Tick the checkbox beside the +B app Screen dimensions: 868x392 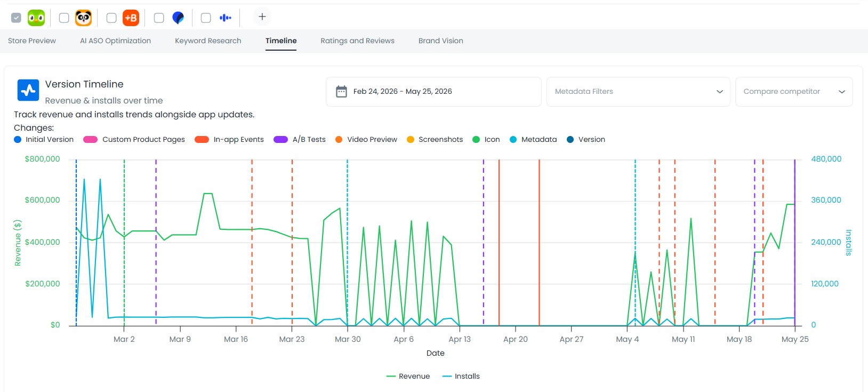(x=111, y=18)
